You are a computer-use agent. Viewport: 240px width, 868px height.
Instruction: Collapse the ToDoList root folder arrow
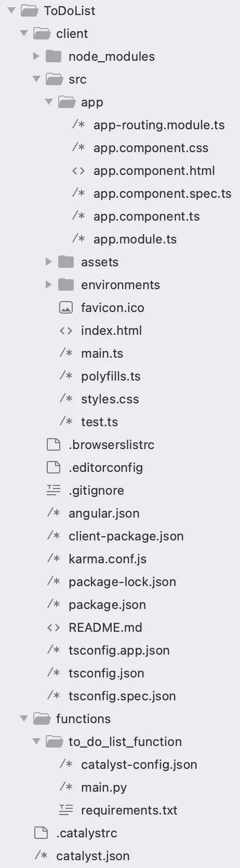(x=11, y=10)
